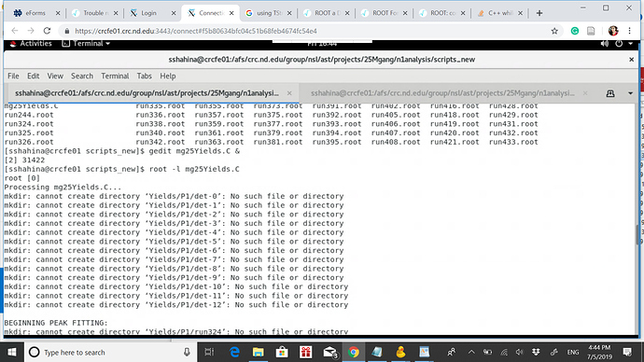Show hidden system tray icons
Screen dimensions: 644x362
tap(471, 352)
